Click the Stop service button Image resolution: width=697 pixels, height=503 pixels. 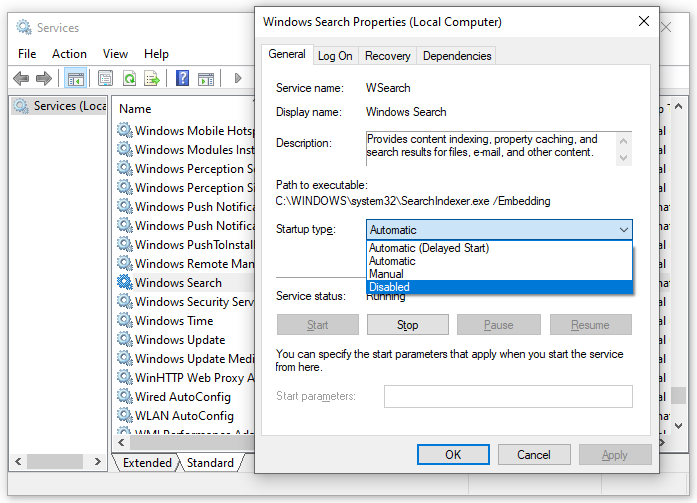407,325
